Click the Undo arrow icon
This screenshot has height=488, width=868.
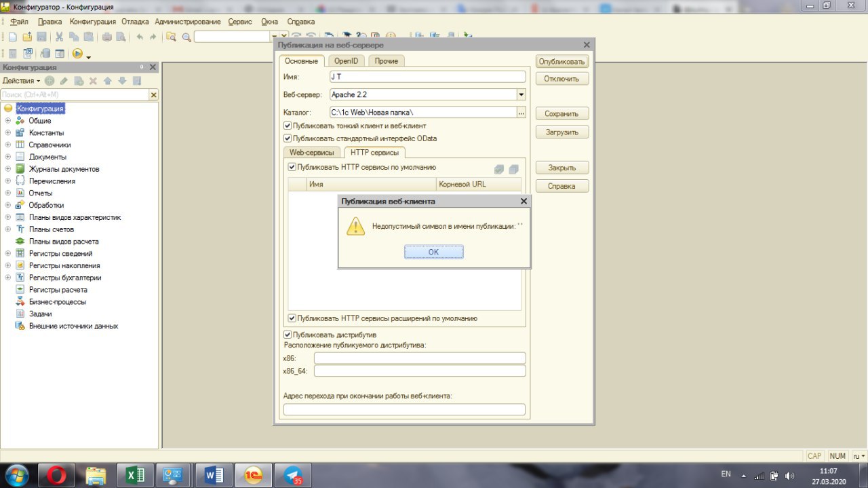click(140, 37)
